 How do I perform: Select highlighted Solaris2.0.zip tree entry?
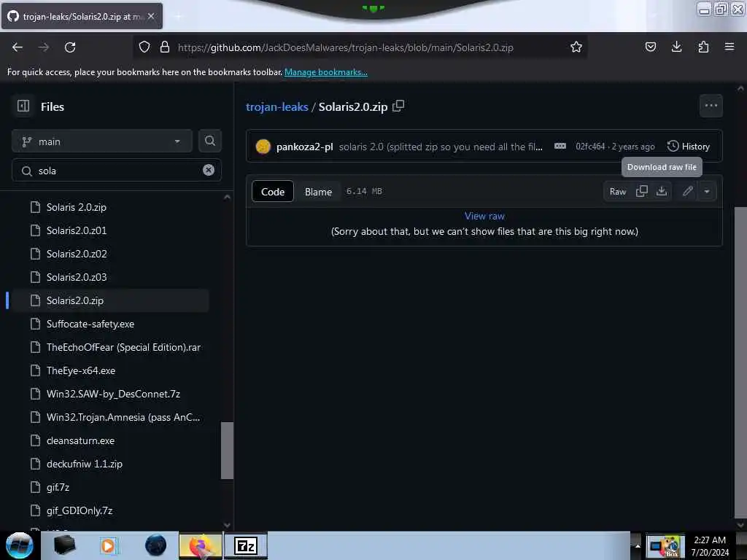click(111, 300)
